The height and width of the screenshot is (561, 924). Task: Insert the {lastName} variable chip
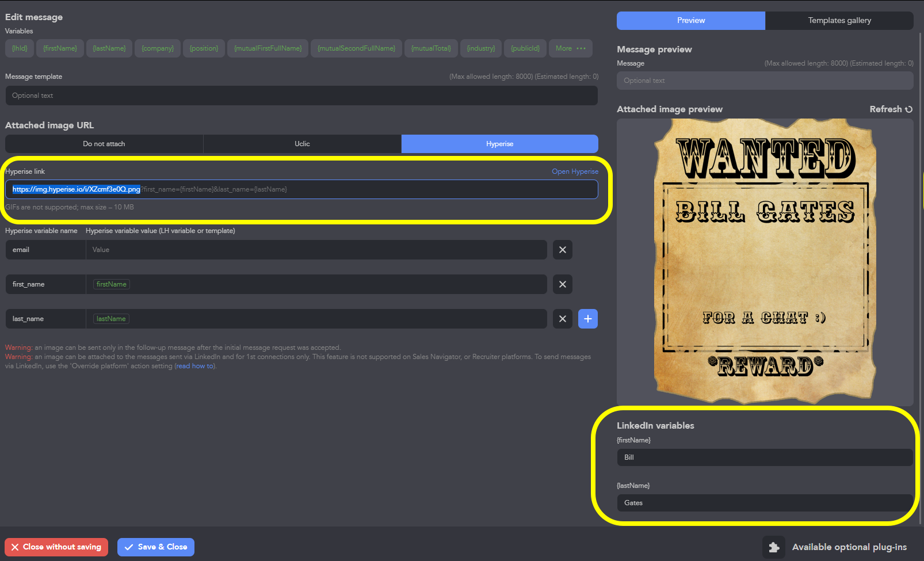[x=109, y=48]
